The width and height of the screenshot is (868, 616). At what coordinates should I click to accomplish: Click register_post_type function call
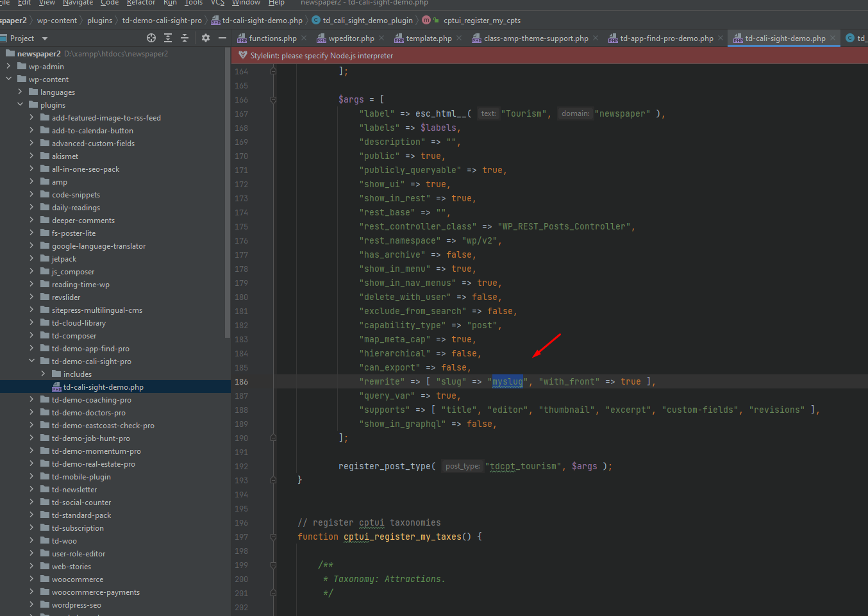(385, 466)
